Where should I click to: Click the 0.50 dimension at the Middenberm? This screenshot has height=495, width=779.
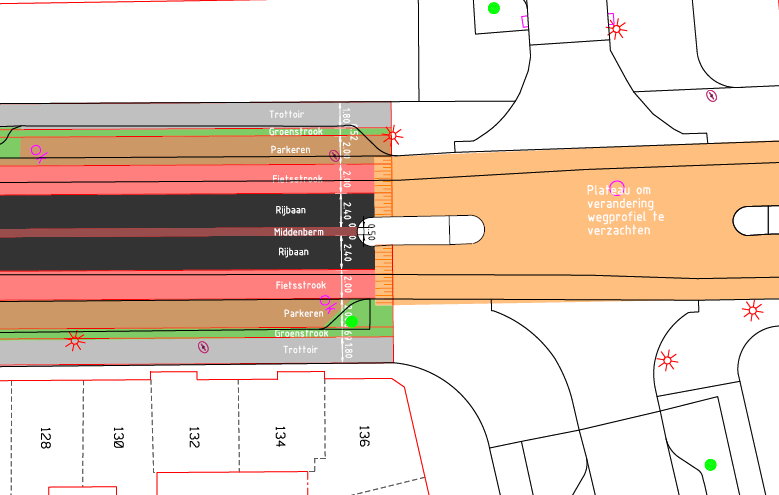370,232
